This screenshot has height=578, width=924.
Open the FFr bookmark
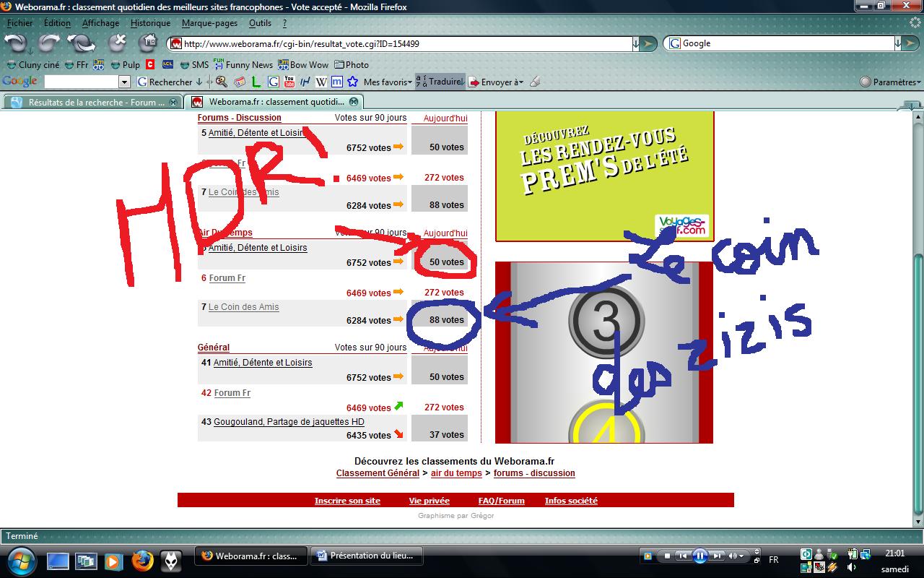pyautogui.click(x=75, y=64)
